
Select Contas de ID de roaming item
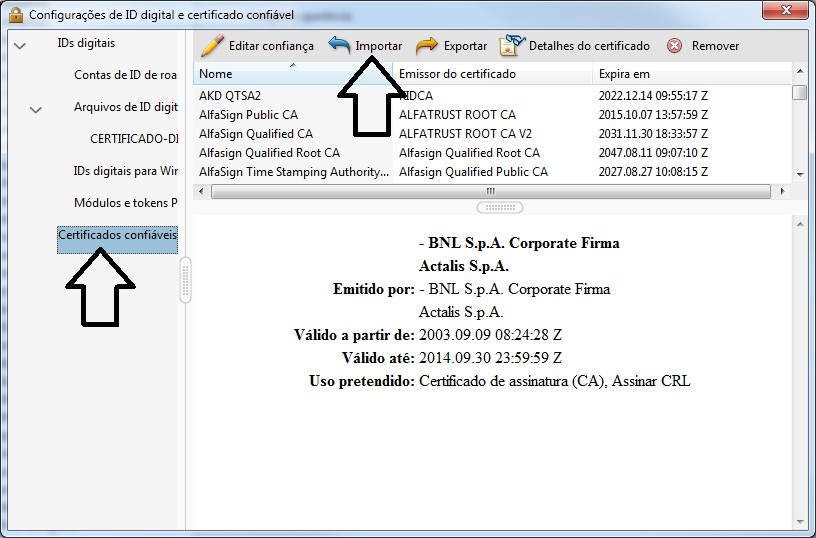click(x=125, y=75)
